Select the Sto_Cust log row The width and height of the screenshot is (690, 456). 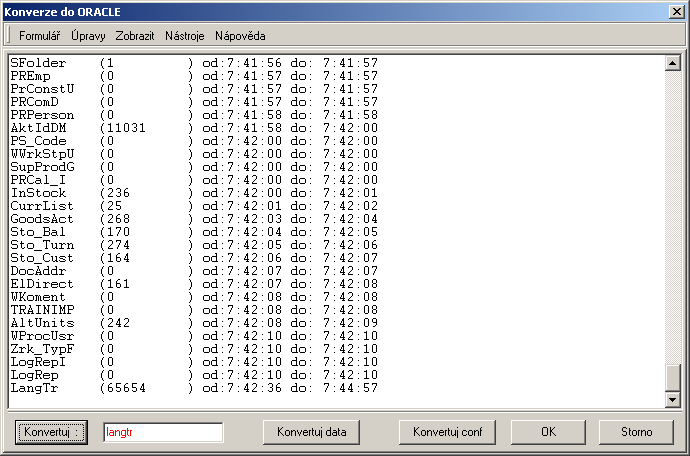point(194,258)
